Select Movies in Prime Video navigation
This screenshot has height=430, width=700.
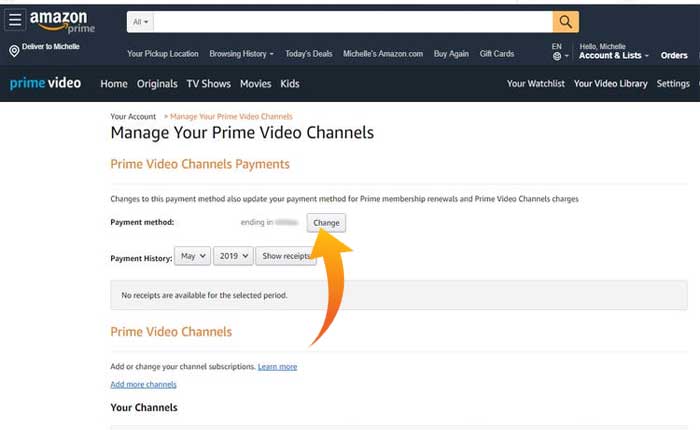tap(255, 84)
